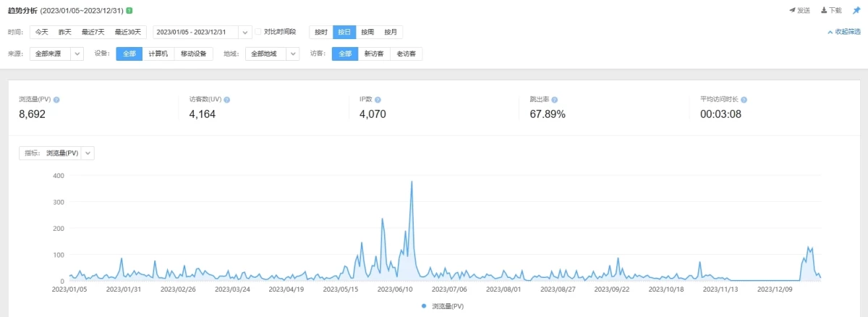This screenshot has width=868, height=317.
Task: Click the help icon next to 平均访问时长
Action: (744, 100)
